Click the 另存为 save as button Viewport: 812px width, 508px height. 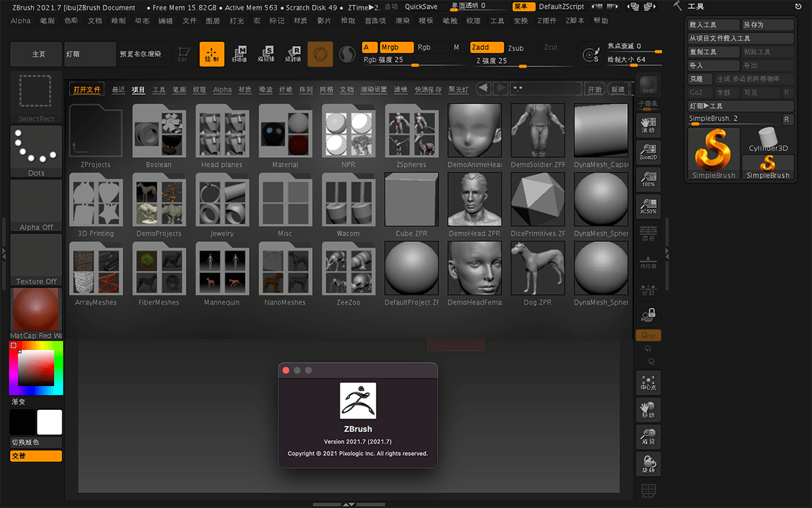[768, 24]
